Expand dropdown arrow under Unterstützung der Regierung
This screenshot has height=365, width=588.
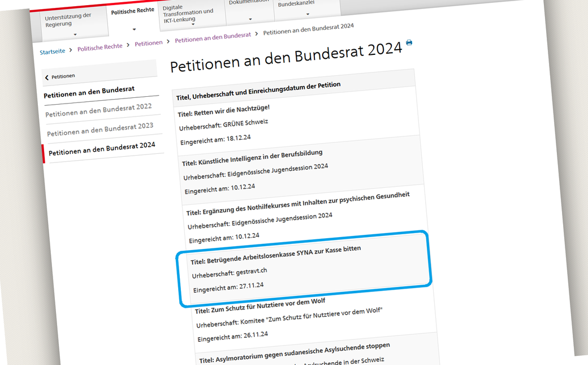(x=75, y=35)
